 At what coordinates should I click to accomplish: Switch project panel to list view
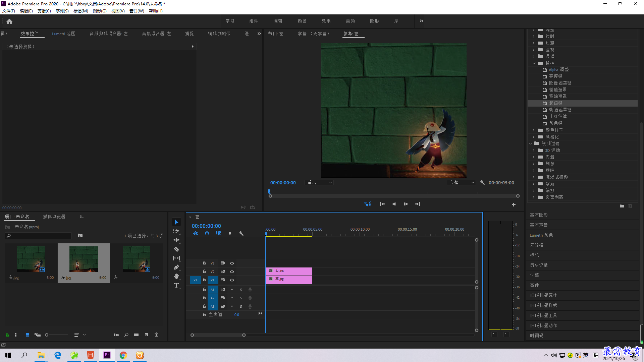(x=17, y=335)
